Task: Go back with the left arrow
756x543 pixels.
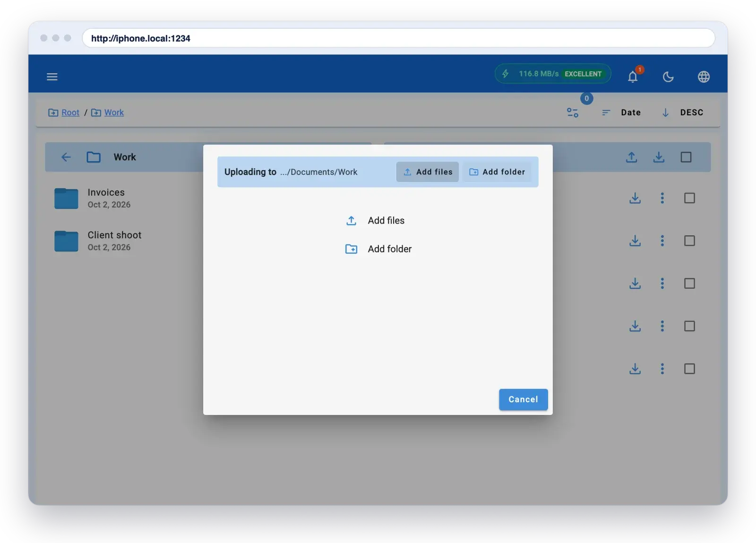Action: coord(66,157)
